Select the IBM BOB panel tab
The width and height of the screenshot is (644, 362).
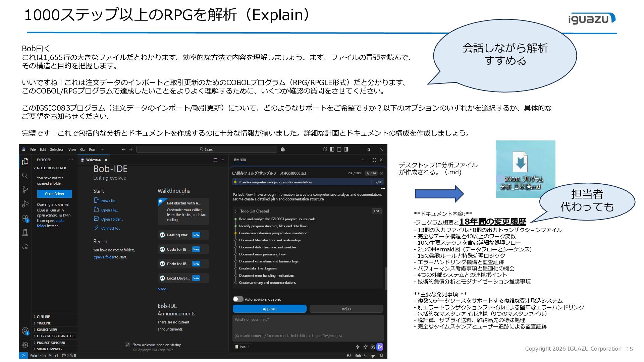(x=240, y=160)
